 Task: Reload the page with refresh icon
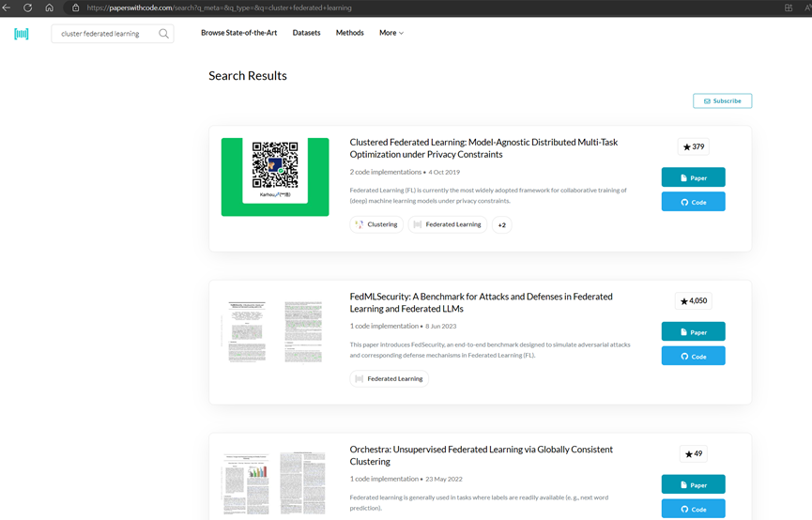click(28, 8)
